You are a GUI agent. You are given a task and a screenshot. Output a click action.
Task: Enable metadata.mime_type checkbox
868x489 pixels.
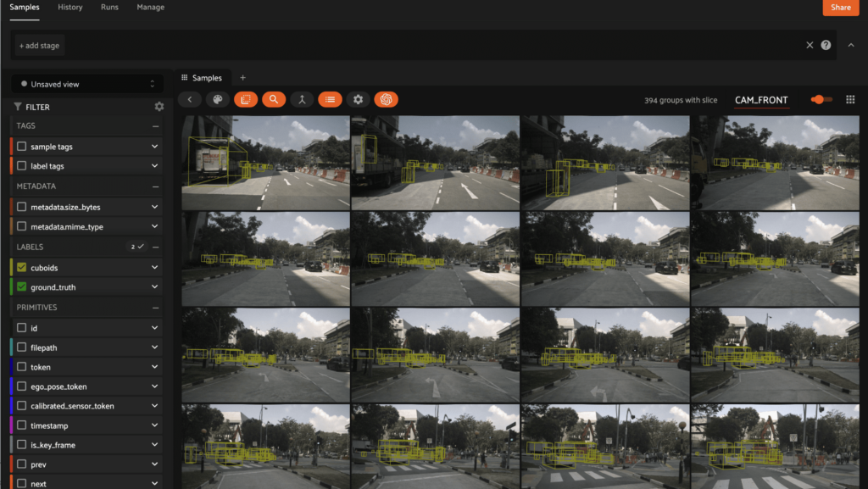[x=21, y=226]
